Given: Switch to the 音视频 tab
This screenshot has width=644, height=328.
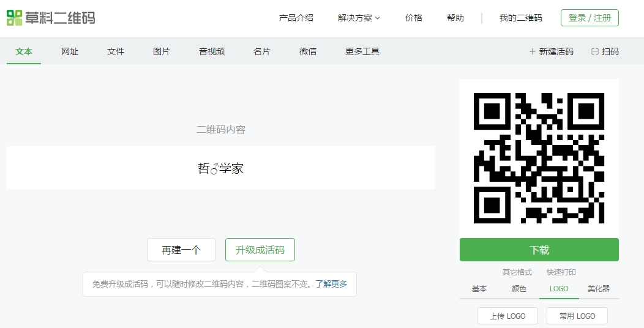Looking at the screenshot, I should point(212,51).
